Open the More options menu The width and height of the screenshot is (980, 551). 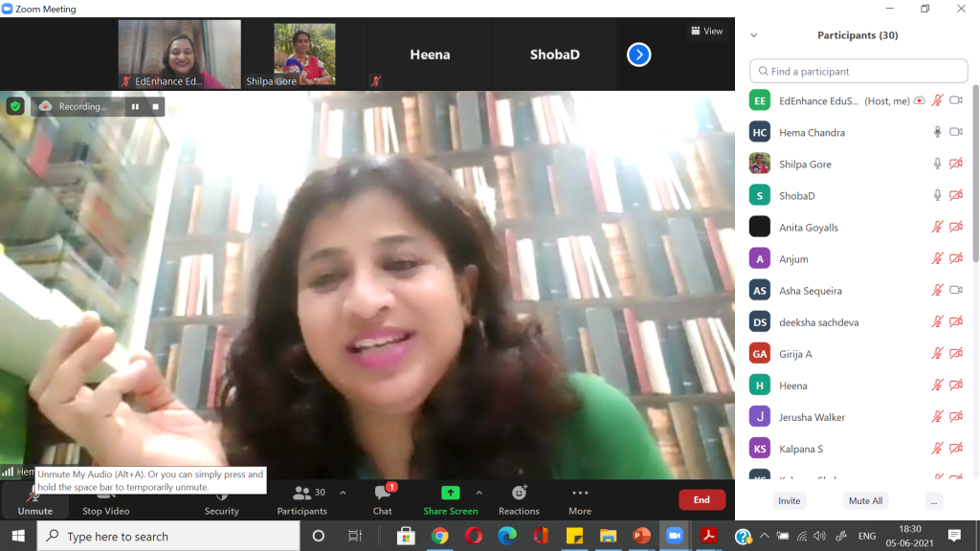tap(580, 494)
